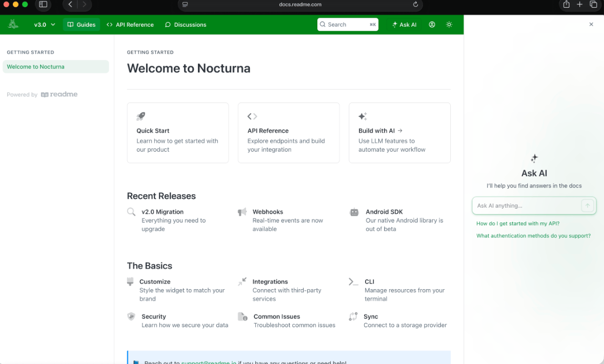Screen dimensions: 604x364
Task: Click the v2.0 Migration magnifier icon
Action: [x=131, y=212]
